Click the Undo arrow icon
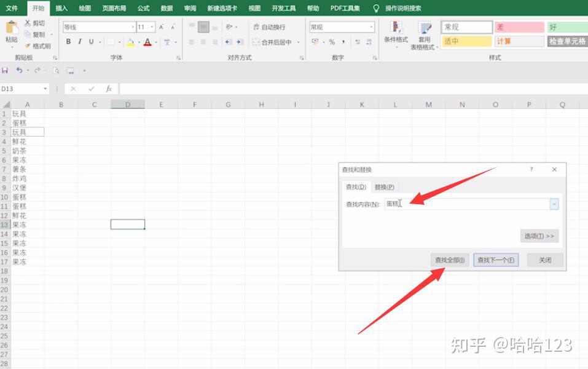 pos(19,70)
